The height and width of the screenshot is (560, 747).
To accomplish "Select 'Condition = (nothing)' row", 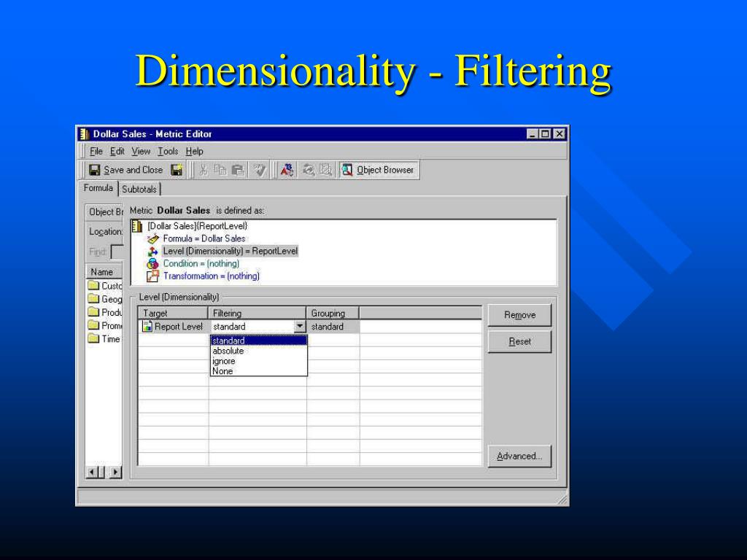I will 201,264.
